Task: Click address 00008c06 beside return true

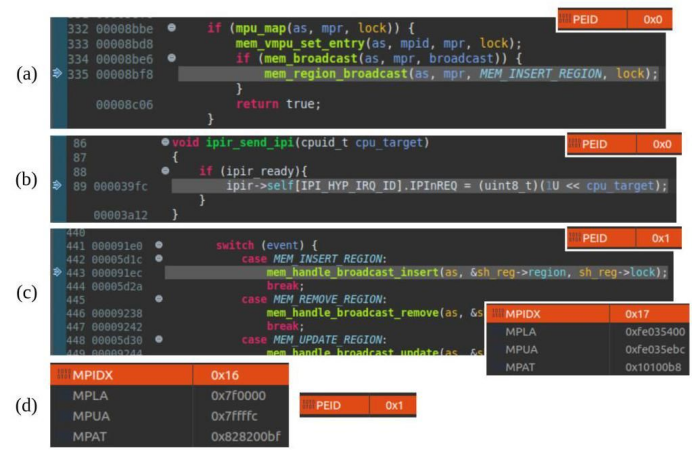Action: 124,105
